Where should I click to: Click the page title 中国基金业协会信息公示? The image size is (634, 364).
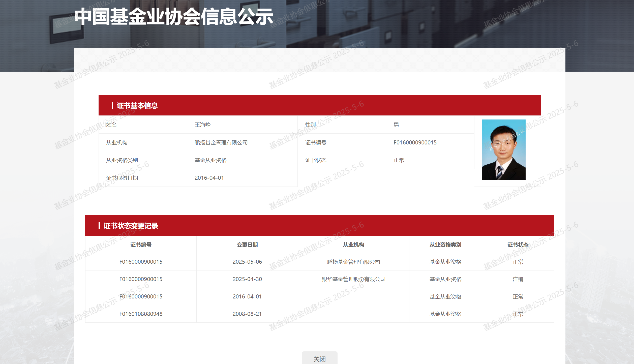pos(174,17)
